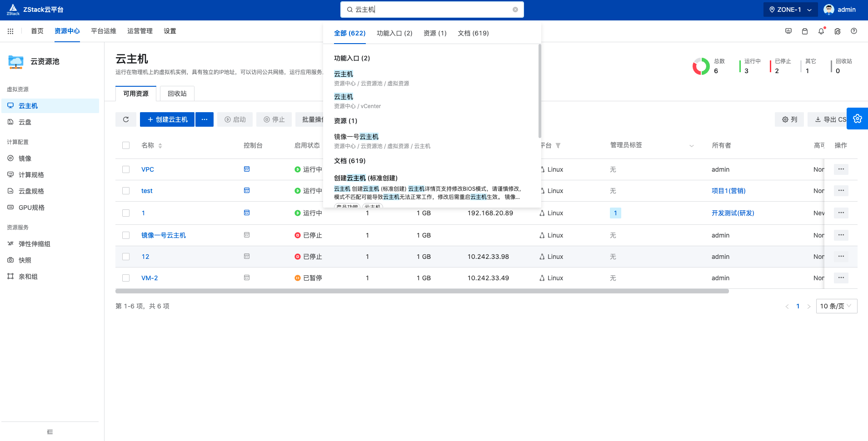Tick the checkbox for the test row
This screenshot has height=441, width=868.
click(x=126, y=191)
